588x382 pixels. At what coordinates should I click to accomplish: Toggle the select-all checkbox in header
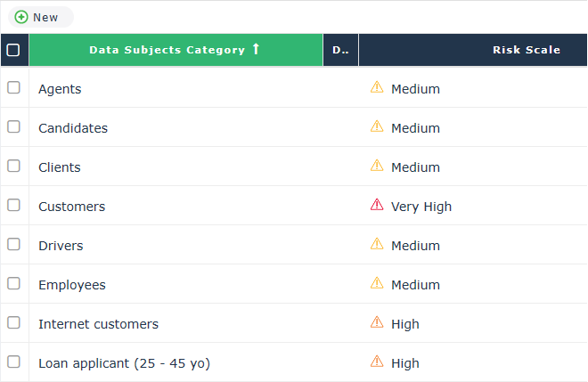coord(13,50)
